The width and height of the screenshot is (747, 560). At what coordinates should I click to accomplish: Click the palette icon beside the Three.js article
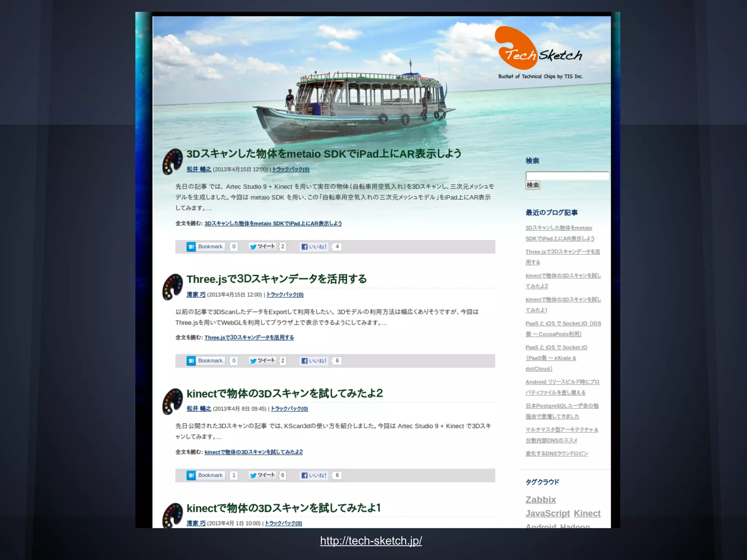(173, 287)
